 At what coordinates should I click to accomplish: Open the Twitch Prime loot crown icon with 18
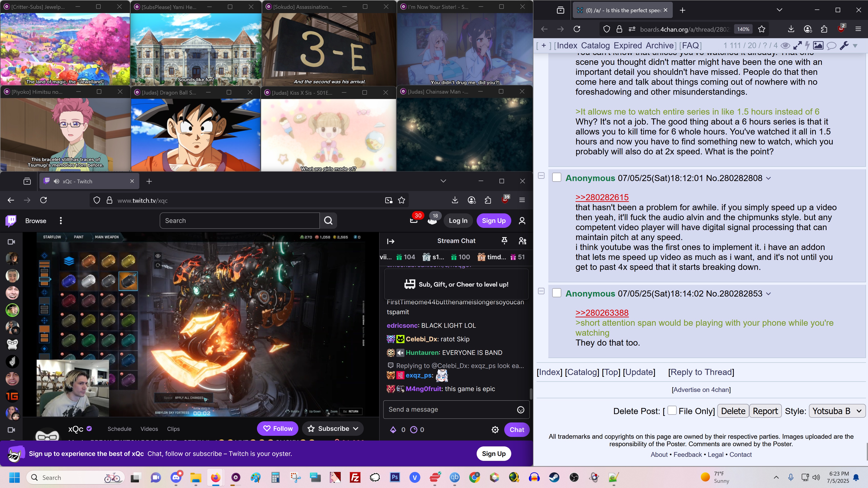click(432, 221)
